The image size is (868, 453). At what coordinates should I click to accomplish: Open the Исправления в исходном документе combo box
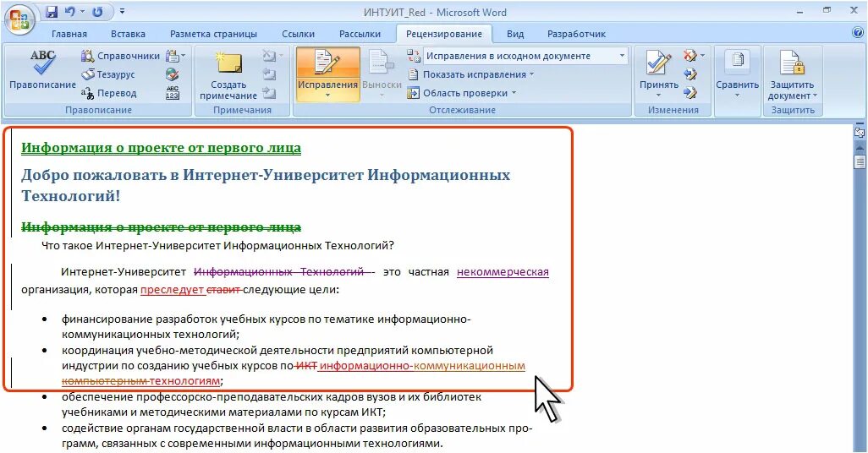[x=526, y=56]
